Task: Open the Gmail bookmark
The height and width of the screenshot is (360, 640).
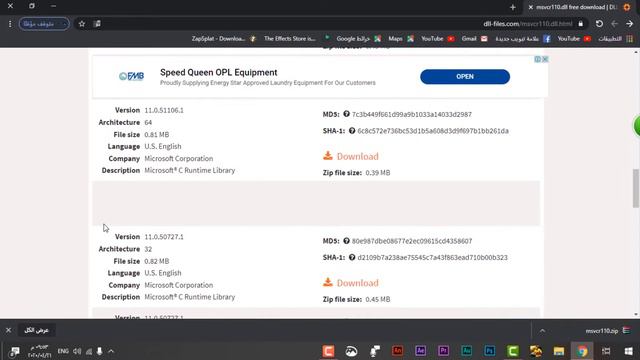Action: (474, 39)
